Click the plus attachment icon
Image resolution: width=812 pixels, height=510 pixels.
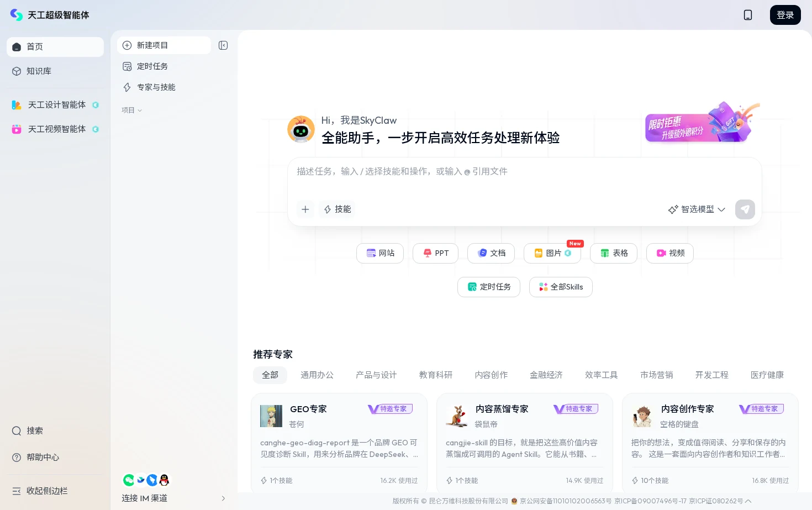(x=305, y=209)
